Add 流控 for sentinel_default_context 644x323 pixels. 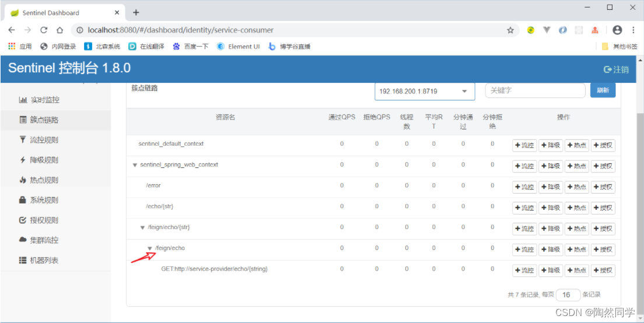click(x=524, y=145)
